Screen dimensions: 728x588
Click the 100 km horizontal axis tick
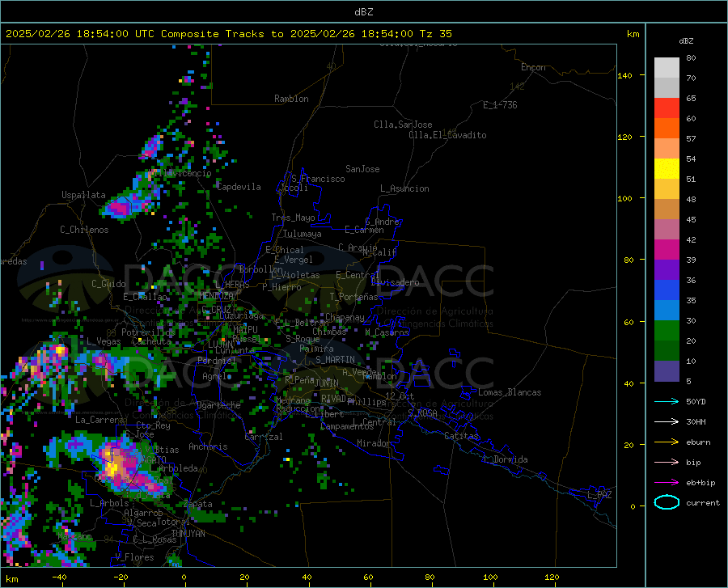tap(490, 577)
